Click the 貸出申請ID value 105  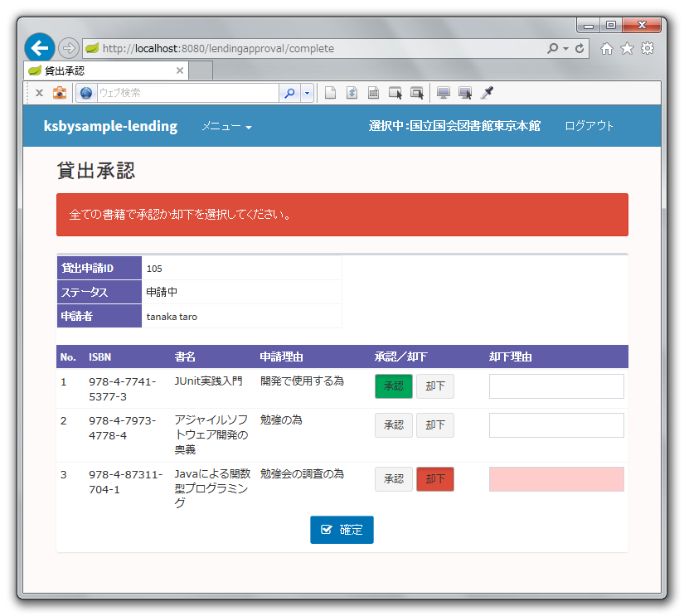click(x=154, y=269)
